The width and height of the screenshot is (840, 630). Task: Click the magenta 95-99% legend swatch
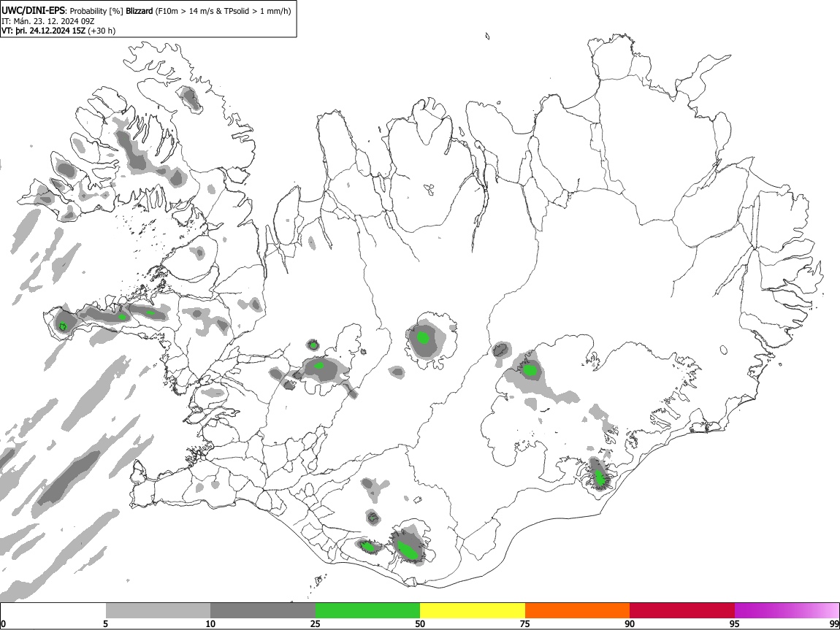pos(787,611)
